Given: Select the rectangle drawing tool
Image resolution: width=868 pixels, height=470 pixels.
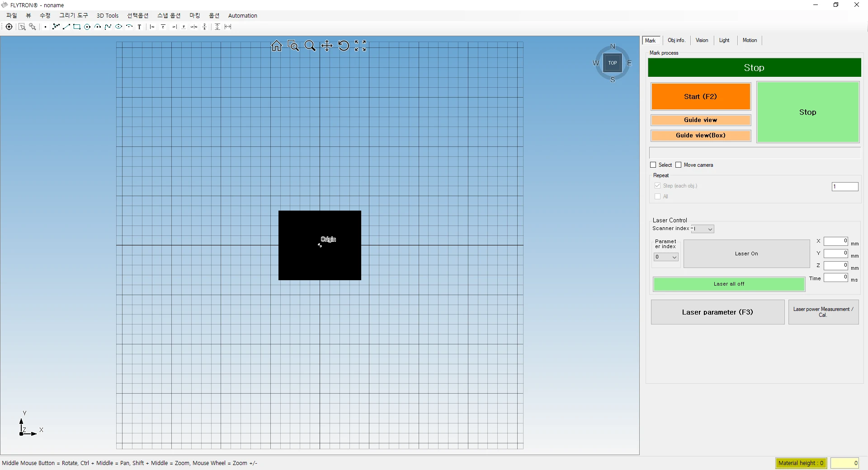Looking at the screenshot, I should coord(77,27).
